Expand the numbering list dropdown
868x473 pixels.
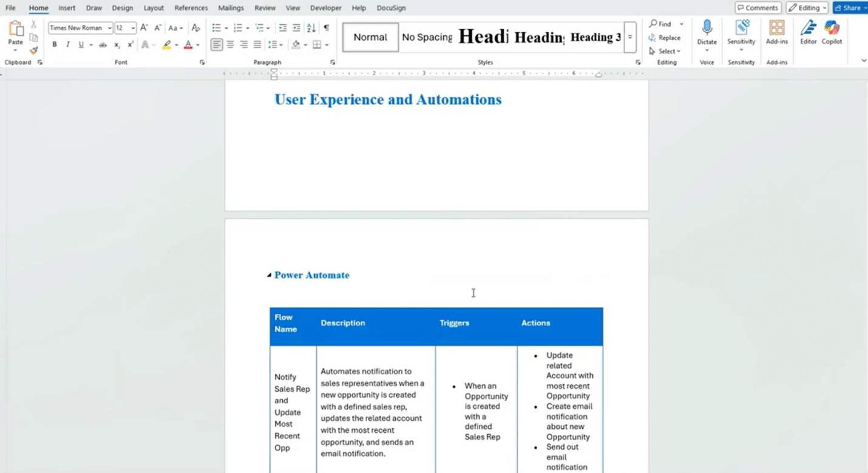coord(248,28)
